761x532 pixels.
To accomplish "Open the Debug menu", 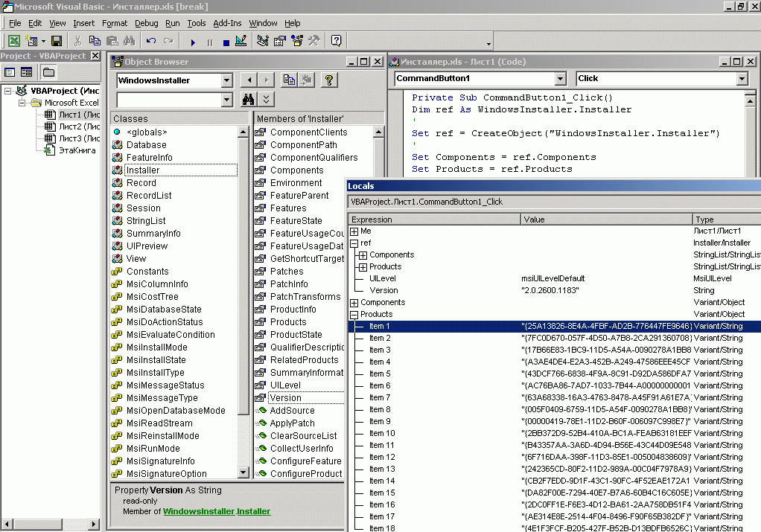I will (146, 23).
